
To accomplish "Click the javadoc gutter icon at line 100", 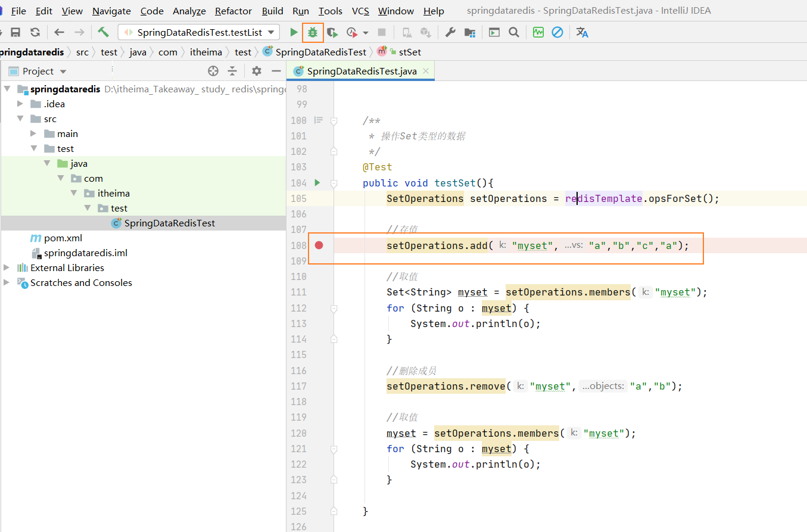I will pos(319,120).
